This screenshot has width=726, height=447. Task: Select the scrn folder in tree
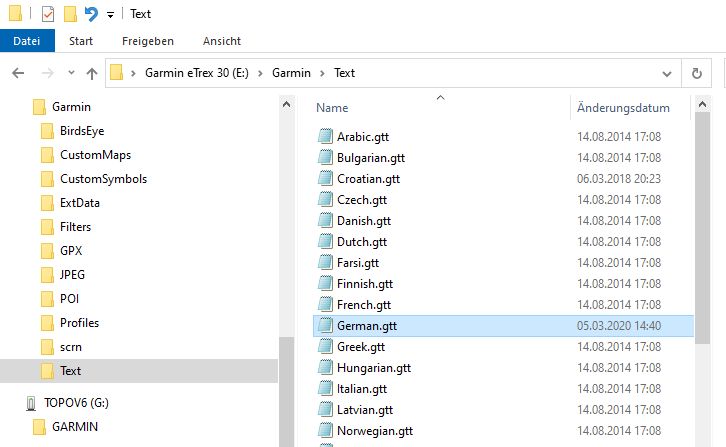click(70, 347)
